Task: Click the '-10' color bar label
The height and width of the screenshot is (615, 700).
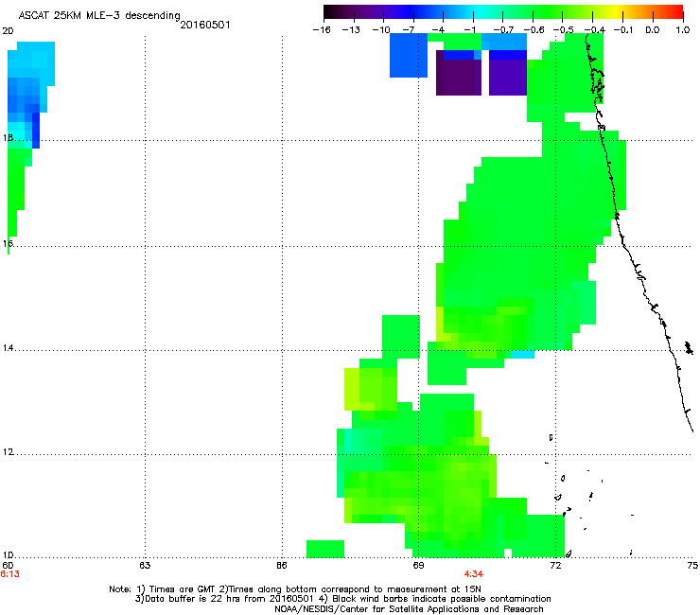Action: click(x=381, y=30)
